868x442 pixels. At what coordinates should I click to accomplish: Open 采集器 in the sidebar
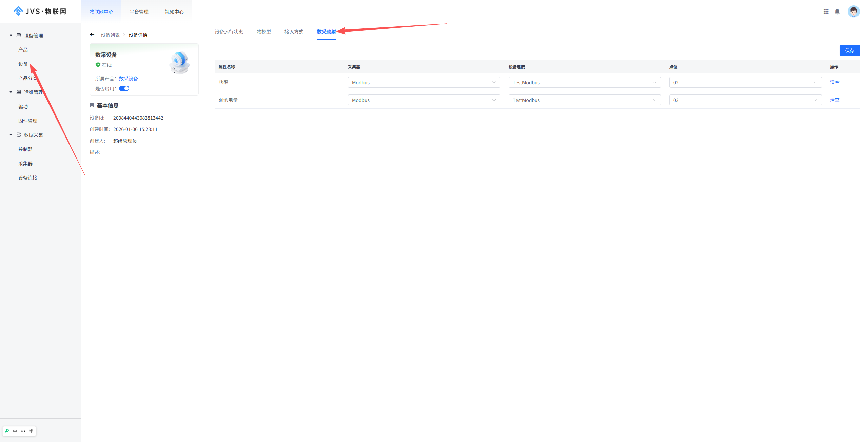pyautogui.click(x=25, y=163)
